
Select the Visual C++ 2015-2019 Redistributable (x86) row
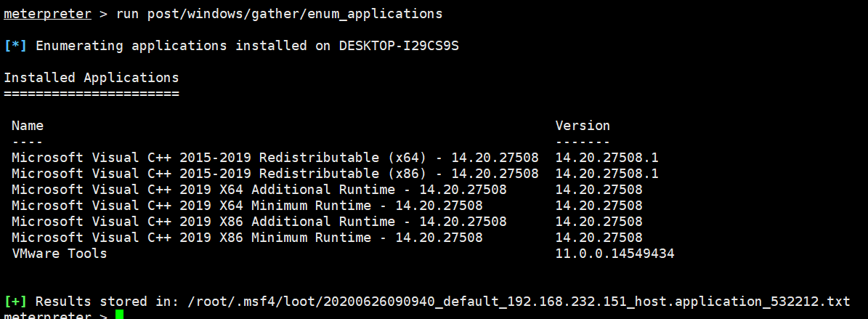[x=335, y=174]
